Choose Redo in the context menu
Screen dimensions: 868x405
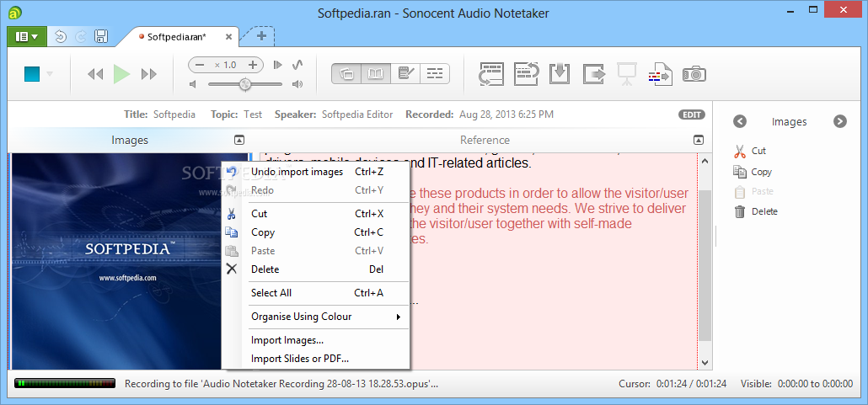(x=315, y=190)
